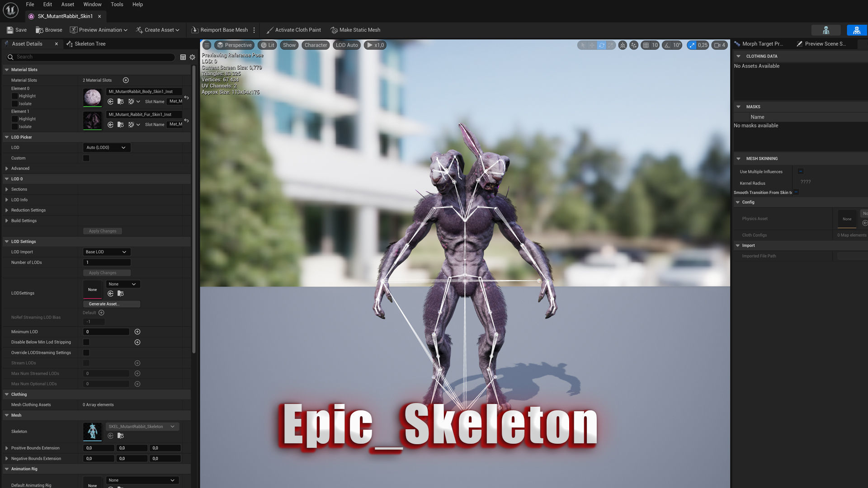Toggle grid snapping icon

tap(646, 45)
